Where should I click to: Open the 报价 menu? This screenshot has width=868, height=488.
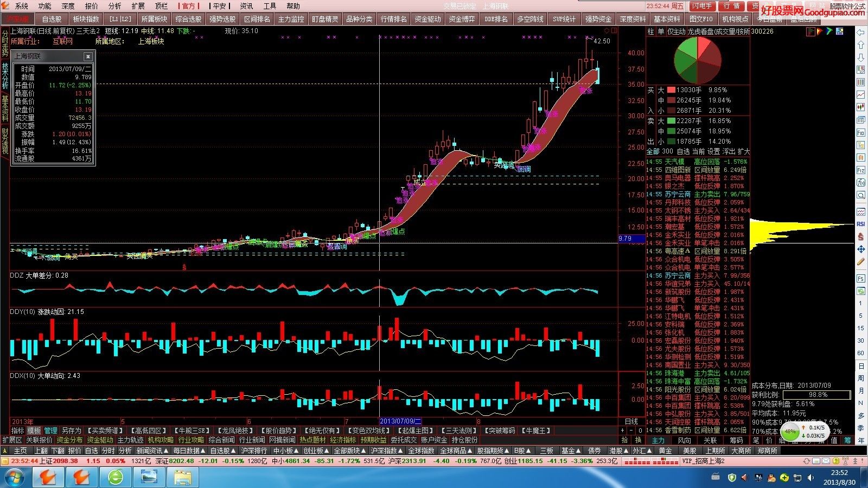(92, 6)
